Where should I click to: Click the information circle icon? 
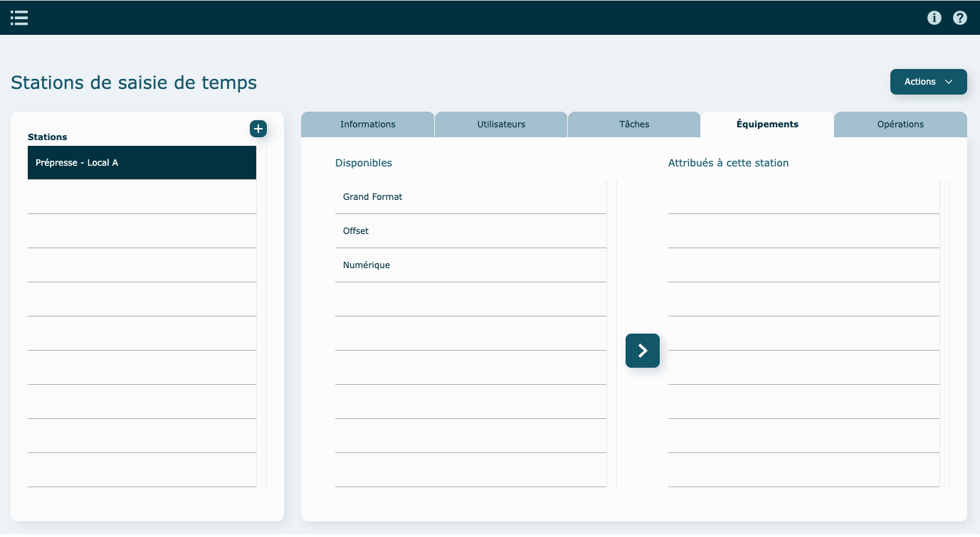click(934, 18)
